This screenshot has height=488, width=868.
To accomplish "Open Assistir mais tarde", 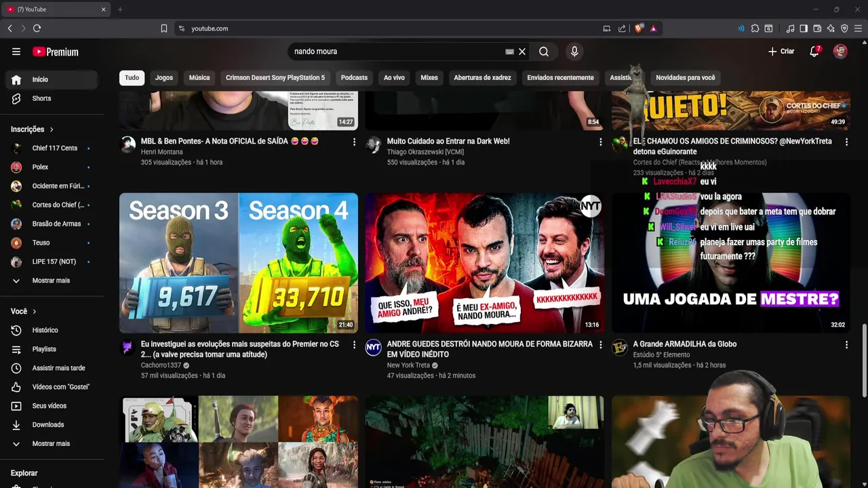I will coord(52,368).
